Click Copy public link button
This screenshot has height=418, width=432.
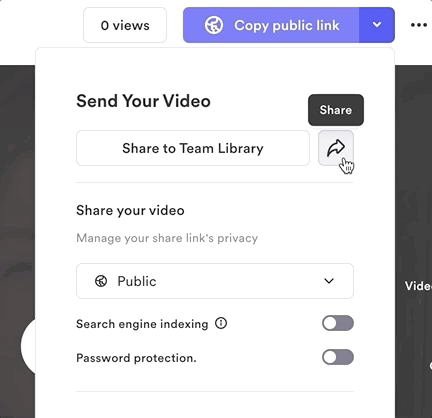coord(271,25)
